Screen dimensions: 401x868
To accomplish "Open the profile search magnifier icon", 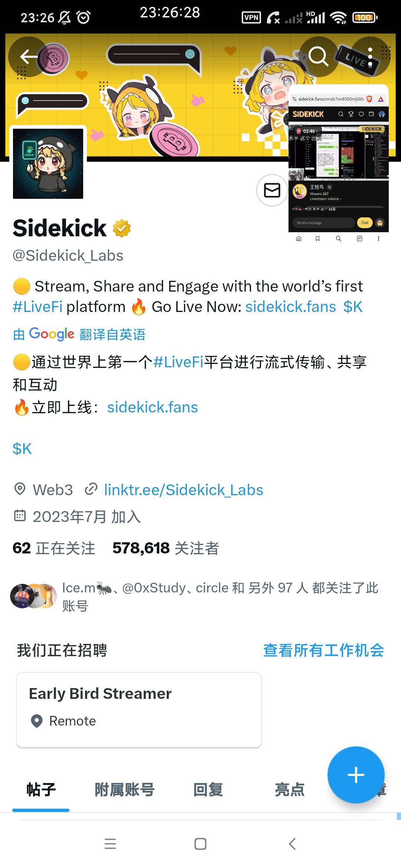I will (318, 57).
